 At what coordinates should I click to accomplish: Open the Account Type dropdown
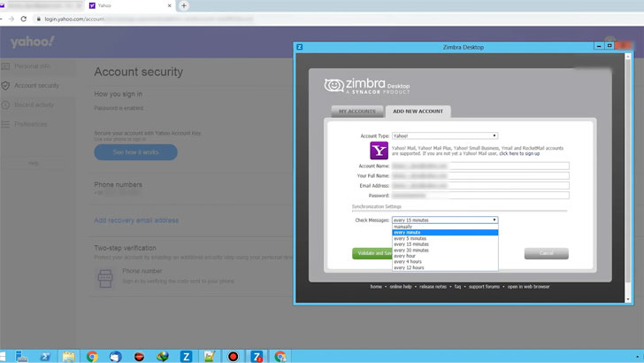pyautogui.click(x=445, y=135)
